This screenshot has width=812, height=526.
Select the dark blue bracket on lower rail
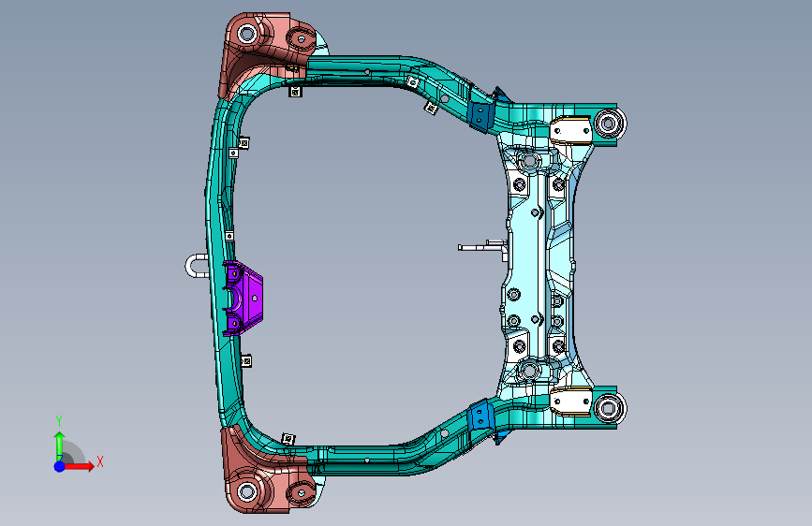481,416
